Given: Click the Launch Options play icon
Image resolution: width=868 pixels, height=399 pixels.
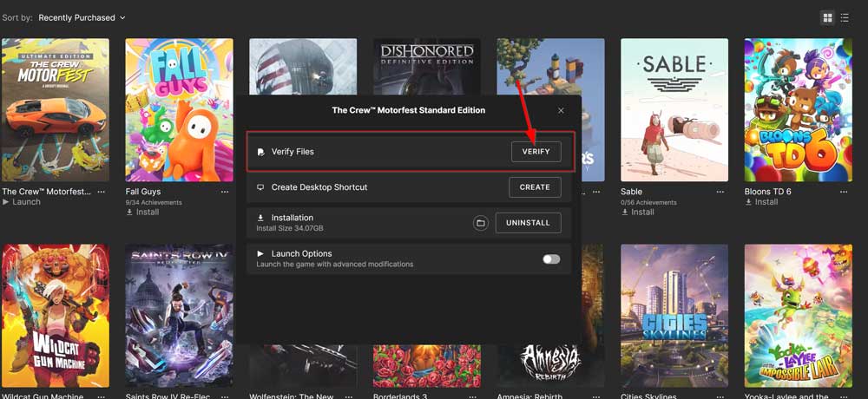Looking at the screenshot, I should pyautogui.click(x=260, y=253).
